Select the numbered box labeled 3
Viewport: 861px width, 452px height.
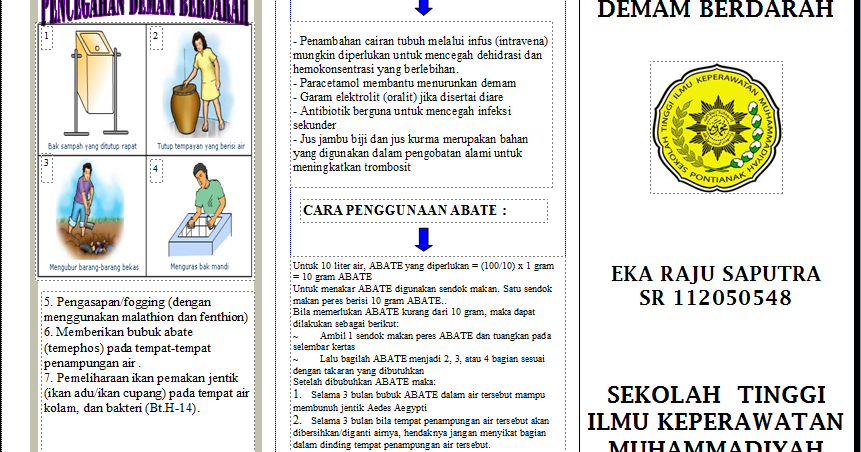click(x=47, y=169)
